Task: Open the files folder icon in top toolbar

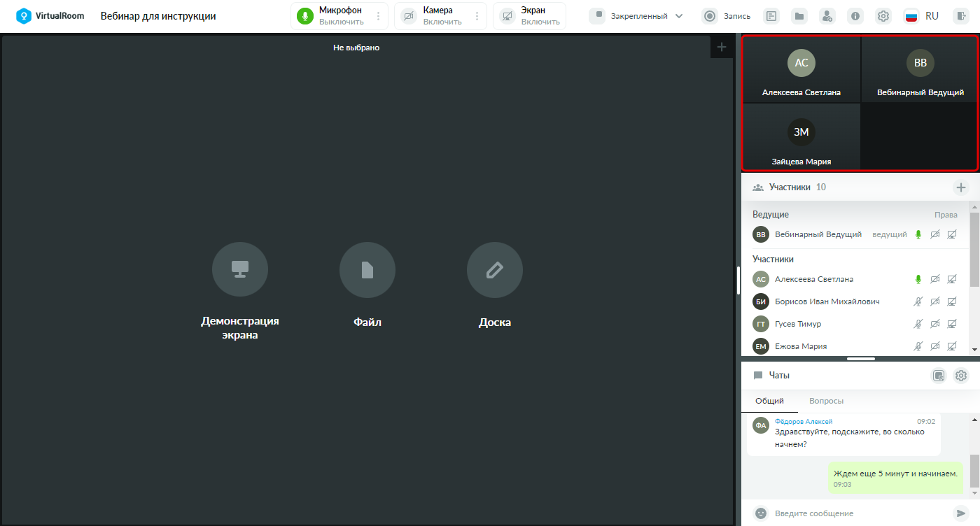Action: pos(799,16)
